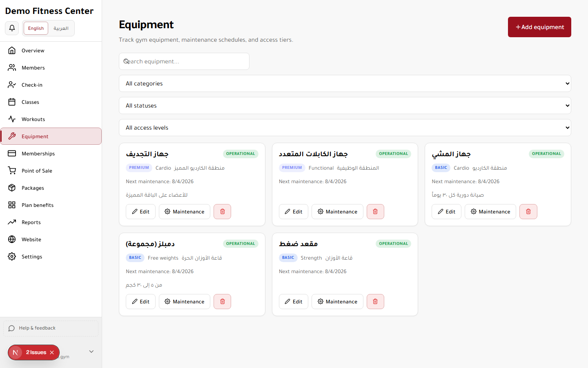The width and height of the screenshot is (588, 368).
Task: Click the Help & feedback chat icon
Action: [11, 328]
